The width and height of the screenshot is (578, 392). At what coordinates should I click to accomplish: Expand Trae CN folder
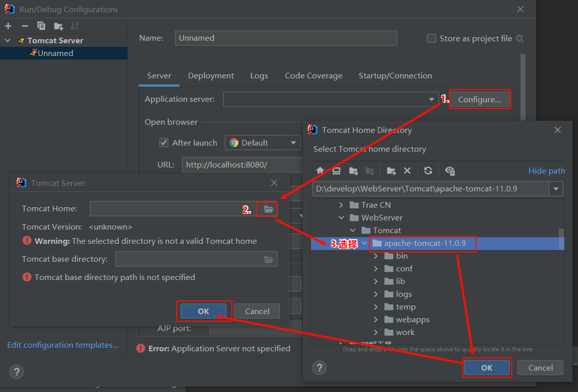click(x=341, y=205)
